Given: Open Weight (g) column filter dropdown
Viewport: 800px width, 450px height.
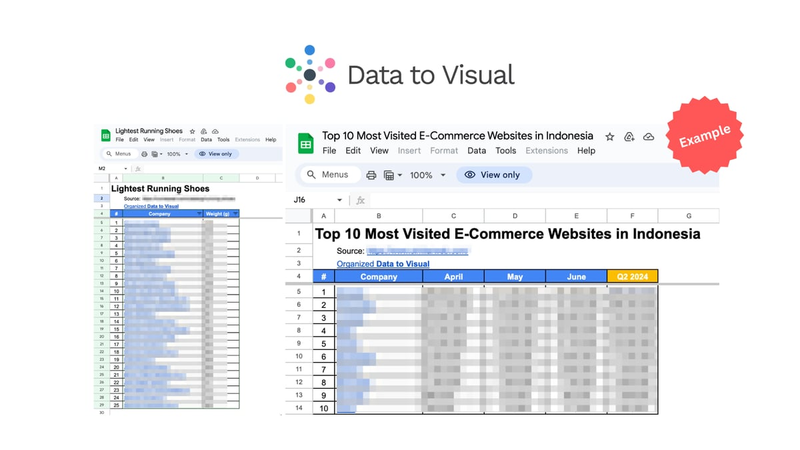Looking at the screenshot, I should coord(235,214).
